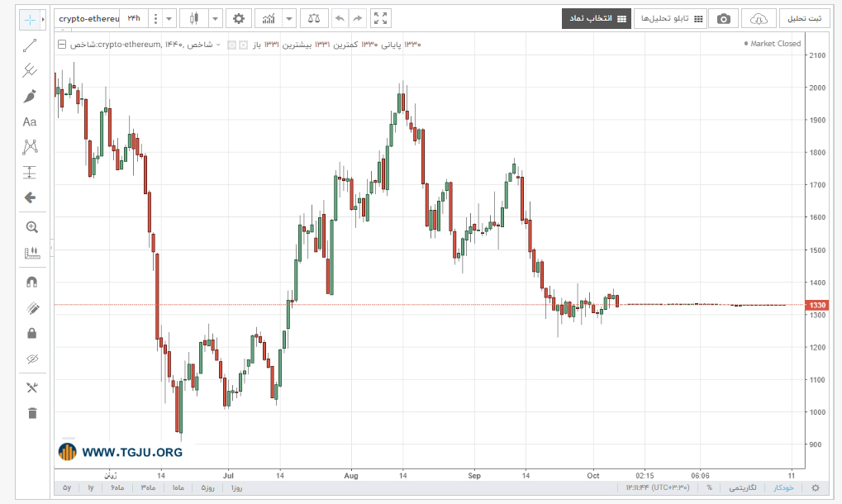
Task: Toggle hide all drawings eye icon
Action: [32, 359]
